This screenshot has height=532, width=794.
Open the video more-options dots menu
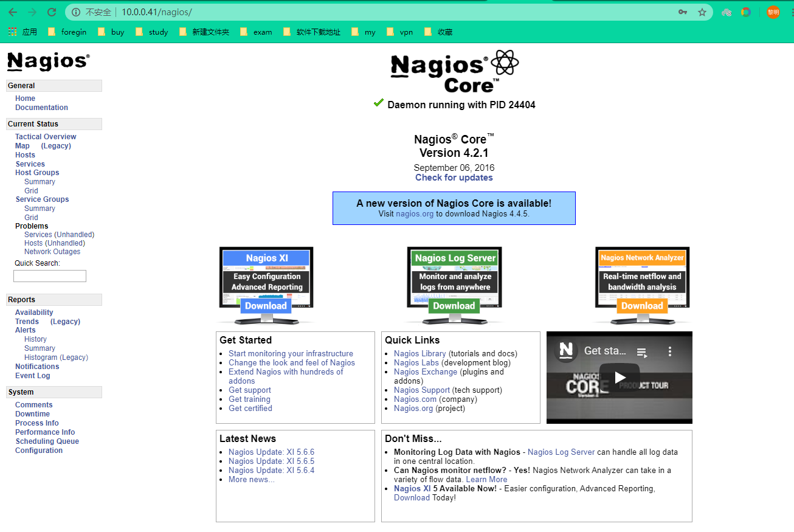pyautogui.click(x=669, y=351)
